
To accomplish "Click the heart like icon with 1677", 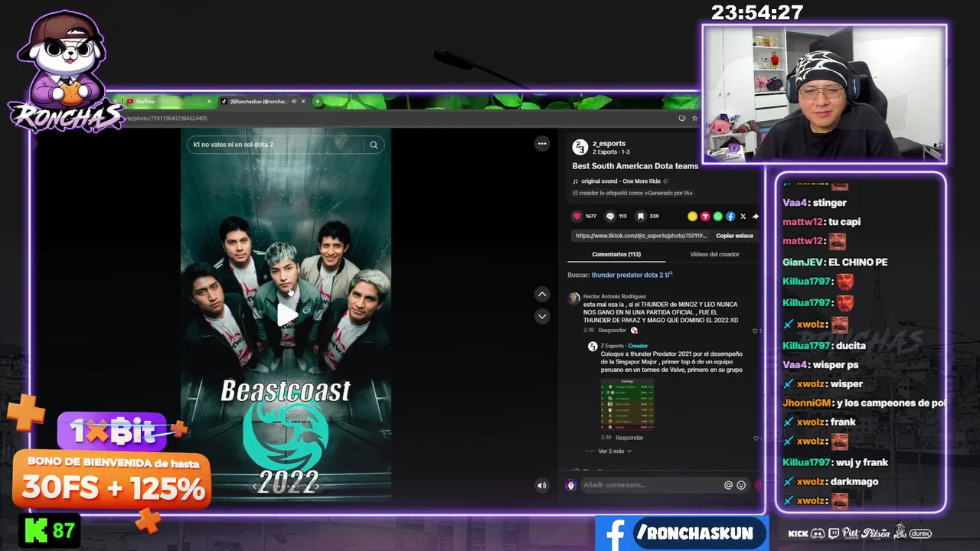I will pos(577,217).
